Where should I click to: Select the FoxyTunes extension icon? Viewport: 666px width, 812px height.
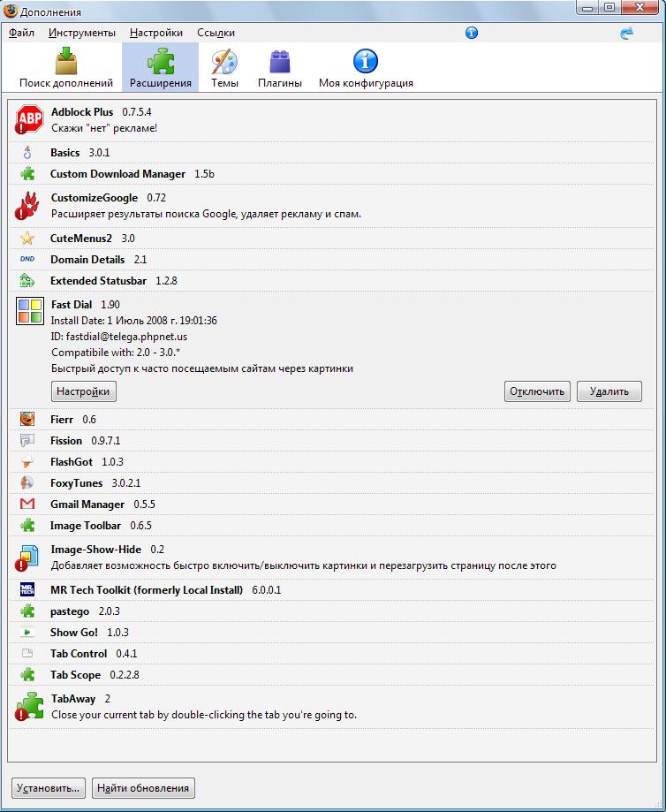pos(27,483)
